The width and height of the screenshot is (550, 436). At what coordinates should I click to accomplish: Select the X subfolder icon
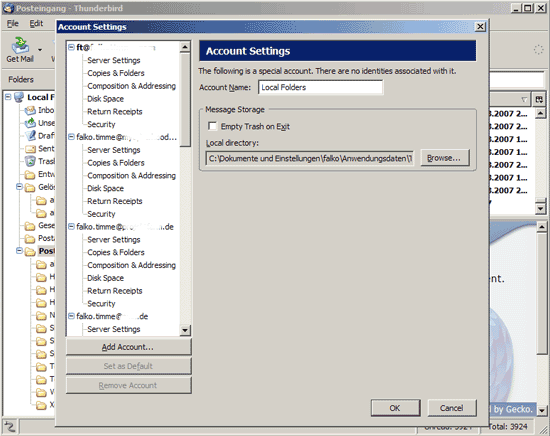(x=41, y=405)
